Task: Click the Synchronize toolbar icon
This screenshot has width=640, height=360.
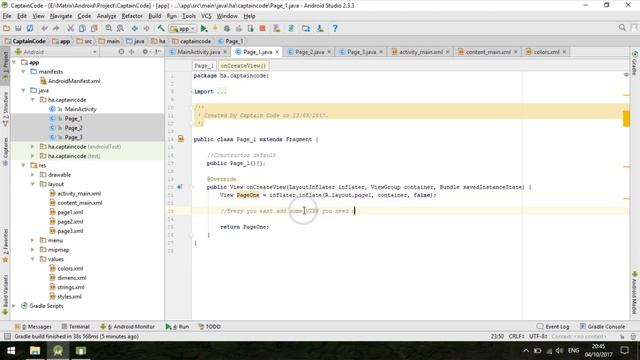Action: 30,28
